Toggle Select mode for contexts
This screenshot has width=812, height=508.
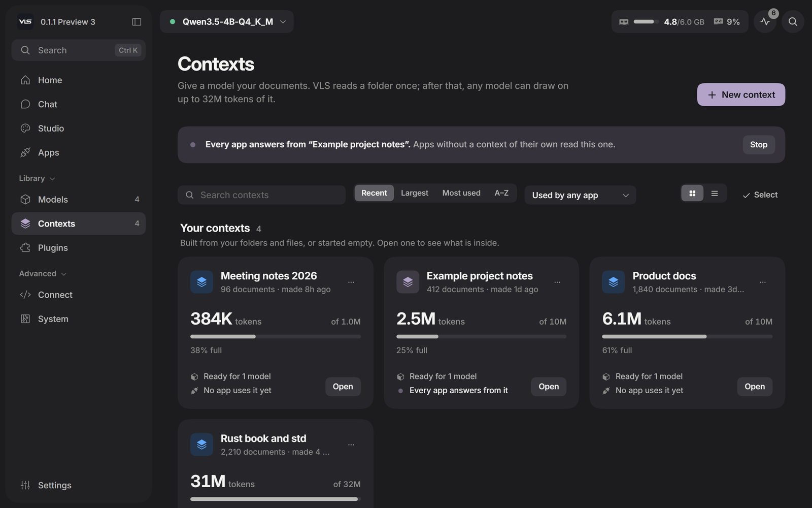(x=760, y=195)
